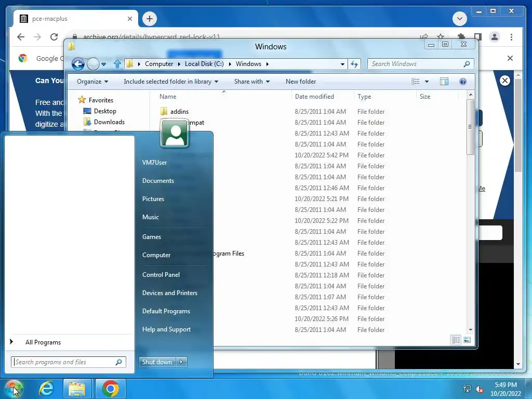The width and height of the screenshot is (532, 399).
Task: Bookmark this page with the star
Action: click(x=441, y=37)
